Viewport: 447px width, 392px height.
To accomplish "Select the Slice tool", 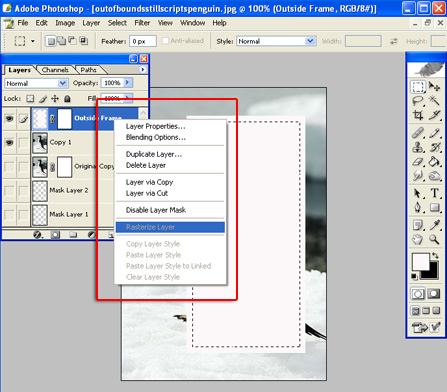I will pos(434,115).
